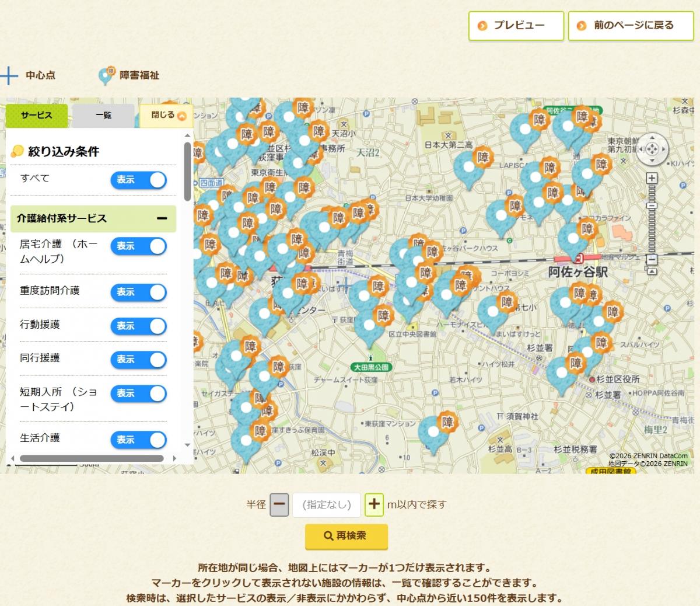
Task: Disable the 生活介護 表示 switch
Action: (138, 440)
